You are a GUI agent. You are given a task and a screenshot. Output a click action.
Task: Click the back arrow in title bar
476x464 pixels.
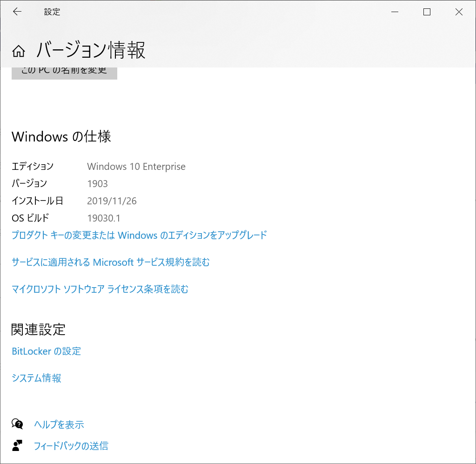(17, 12)
